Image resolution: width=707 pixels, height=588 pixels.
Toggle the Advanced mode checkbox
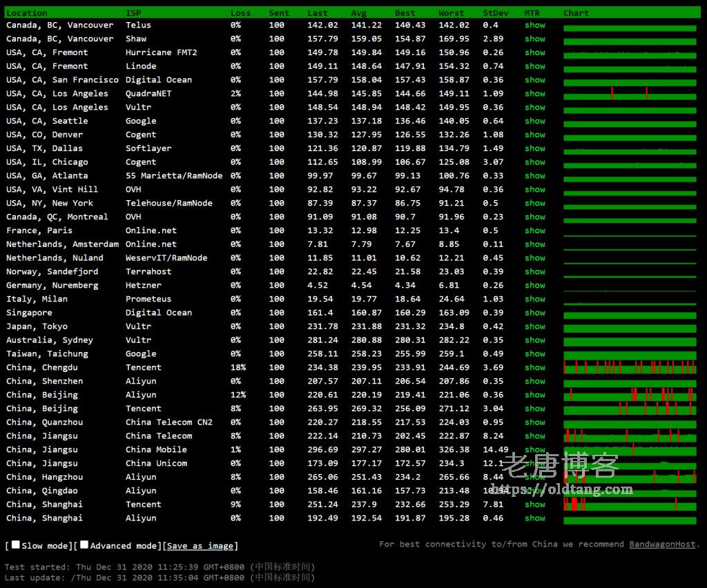click(84, 545)
